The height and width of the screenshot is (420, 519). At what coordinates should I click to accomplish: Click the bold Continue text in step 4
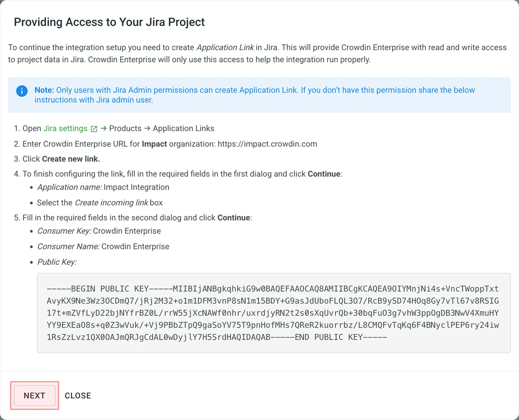click(x=324, y=174)
